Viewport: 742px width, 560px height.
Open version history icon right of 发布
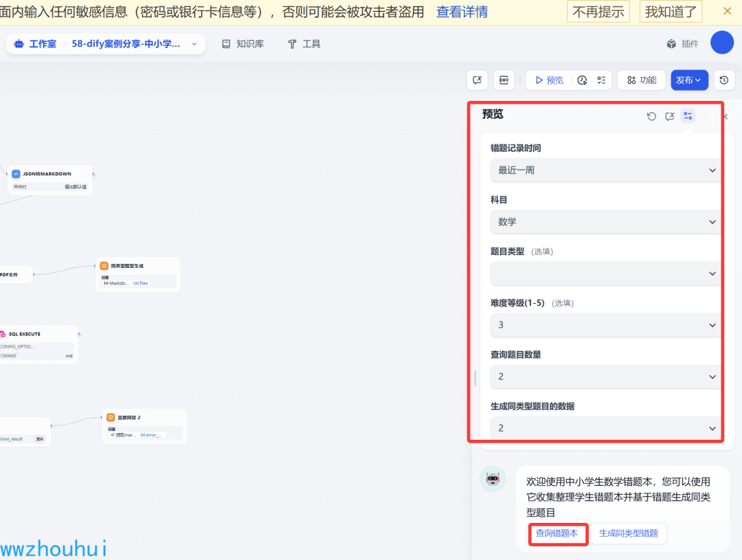pos(724,80)
